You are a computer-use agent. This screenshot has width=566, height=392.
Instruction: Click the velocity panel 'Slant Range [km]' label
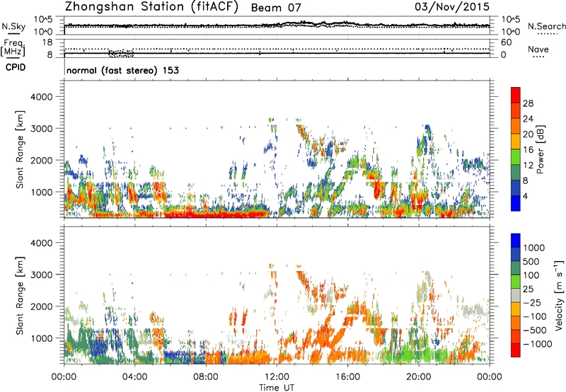tap(20, 295)
